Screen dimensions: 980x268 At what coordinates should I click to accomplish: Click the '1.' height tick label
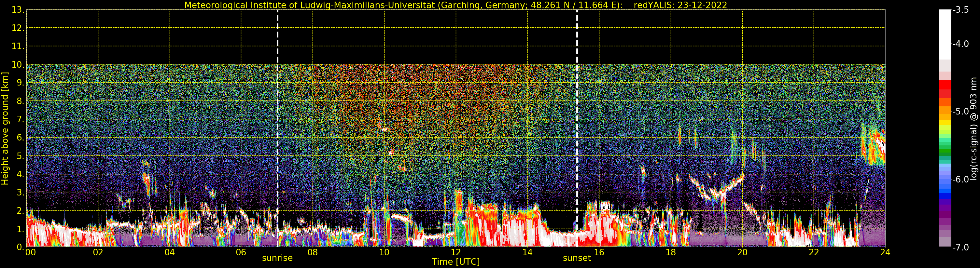(x=21, y=229)
